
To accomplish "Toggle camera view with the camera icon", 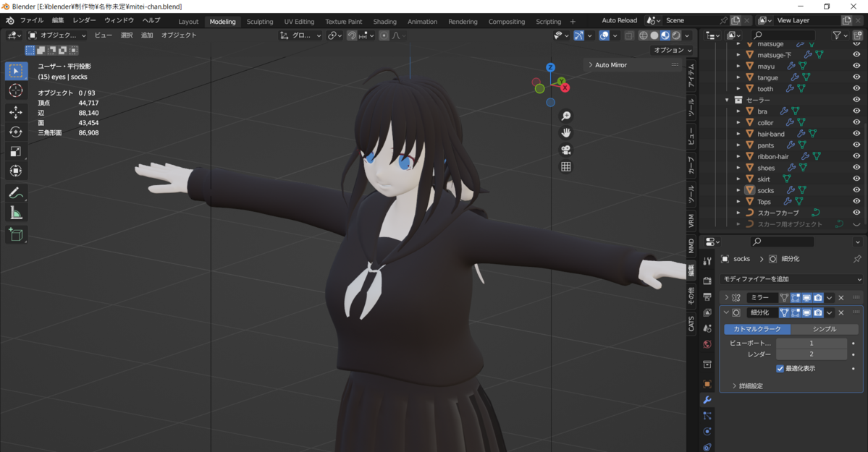I will click(566, 150).
